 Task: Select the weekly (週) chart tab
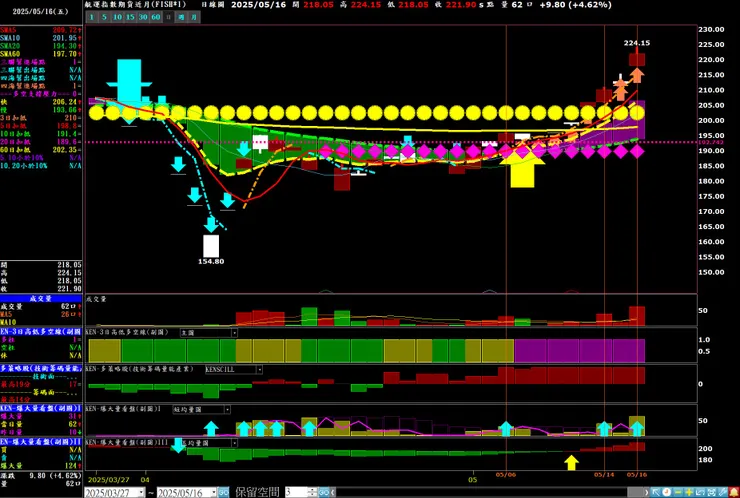coord(181,17)
